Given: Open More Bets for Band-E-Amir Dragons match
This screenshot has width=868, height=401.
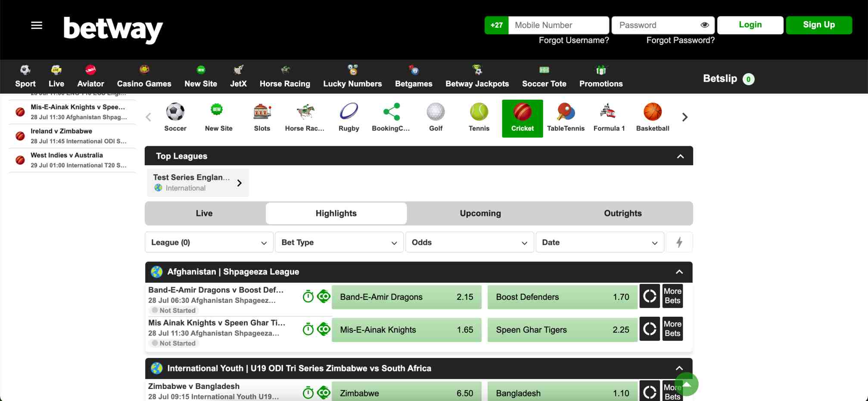Looking at the screenshot, I should [672, 296].
